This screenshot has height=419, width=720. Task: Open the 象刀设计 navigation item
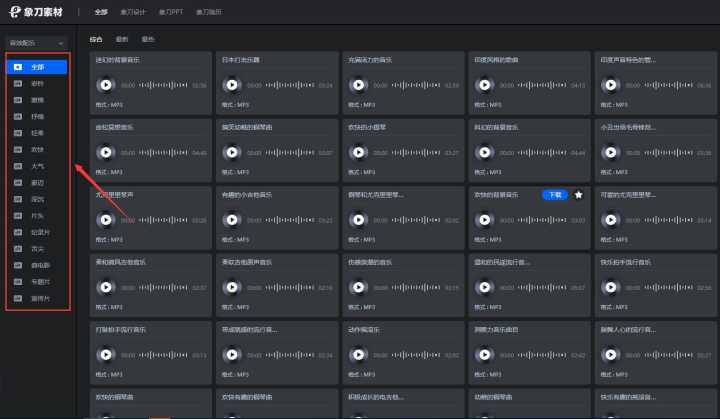(x=133, y=12)
